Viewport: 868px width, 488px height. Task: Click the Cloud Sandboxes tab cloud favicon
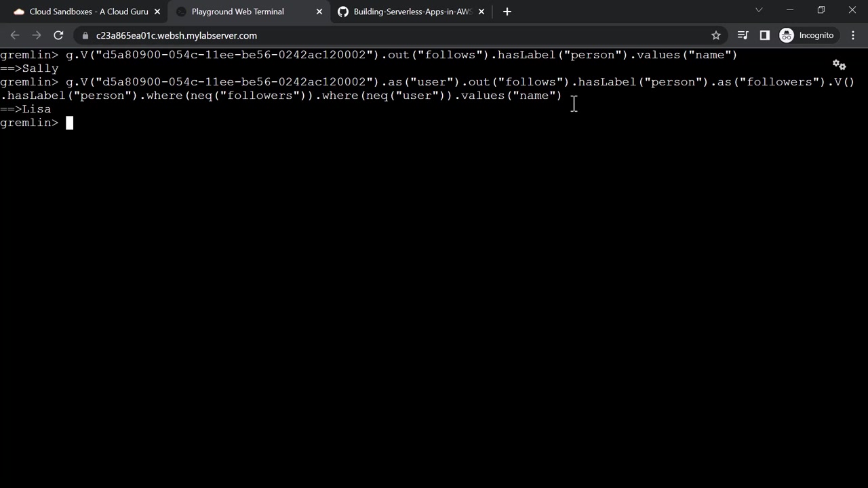tap(19, 12)
